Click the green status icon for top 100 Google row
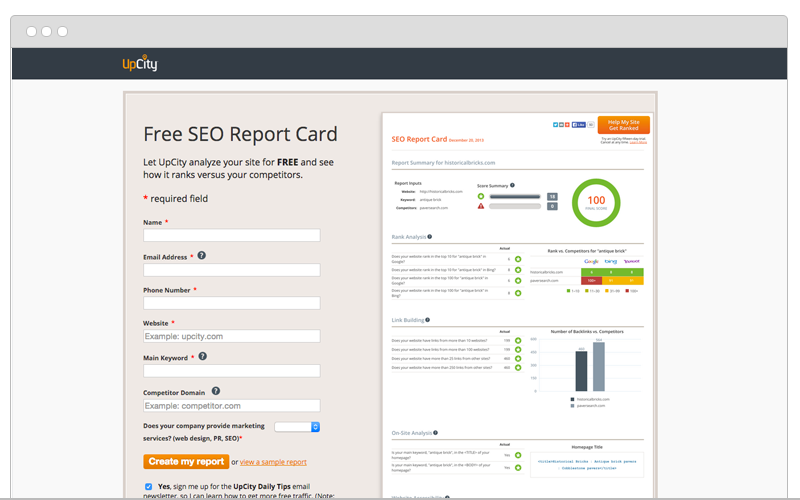Viewport: 800px width, 500px height. [518, 281]
